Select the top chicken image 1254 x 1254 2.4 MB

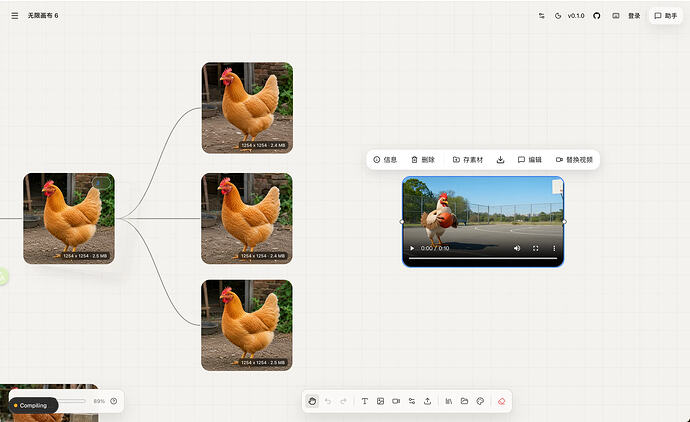point(247,108)
